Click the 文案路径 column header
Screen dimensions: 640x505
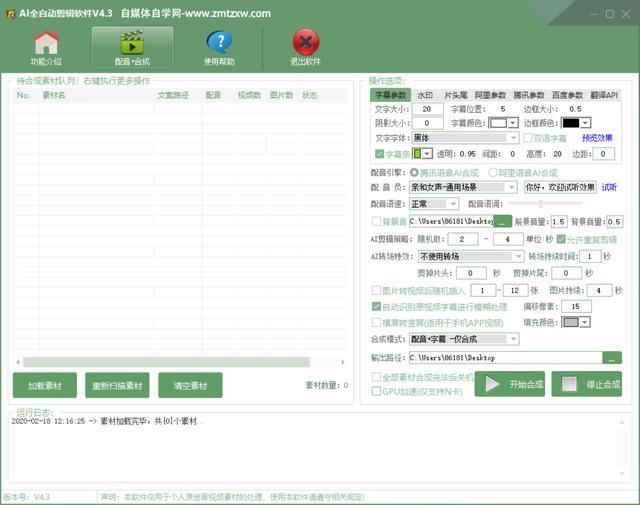(173, 95)
